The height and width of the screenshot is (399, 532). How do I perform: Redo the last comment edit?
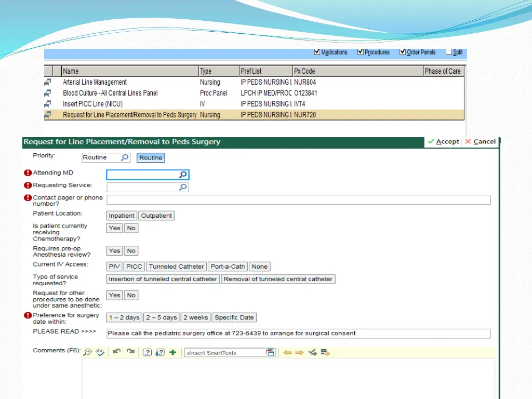click(130, 352)
